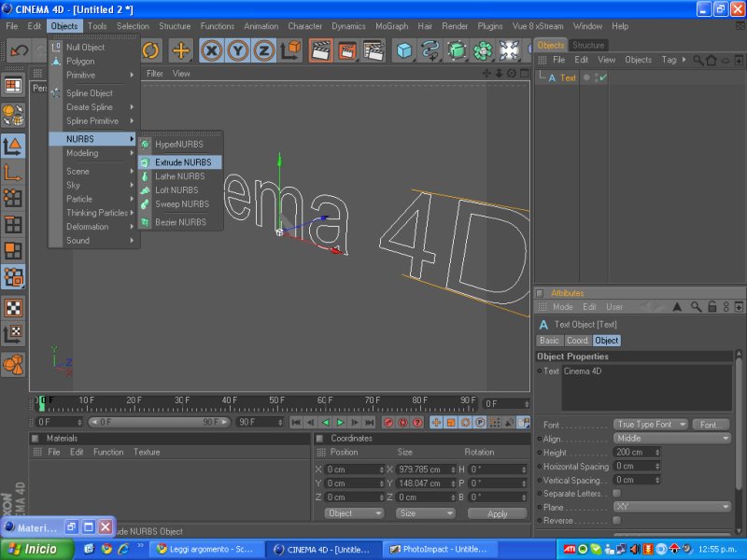Image resolution: width=747 pixels, height=560 pixels.
Task: Expand the Modeling submenu
Action: pyautogui.click(x=94, y=153)
